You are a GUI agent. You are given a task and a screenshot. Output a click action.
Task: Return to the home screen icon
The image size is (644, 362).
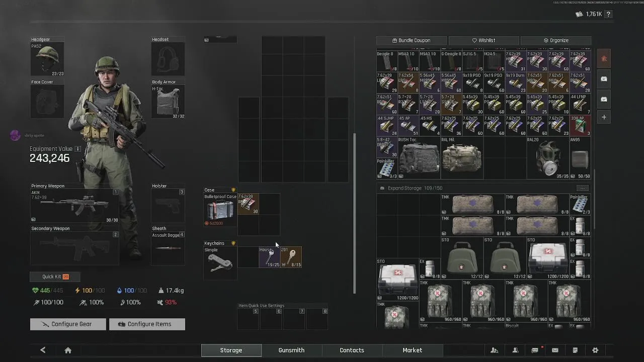click(x=68, y=350)
